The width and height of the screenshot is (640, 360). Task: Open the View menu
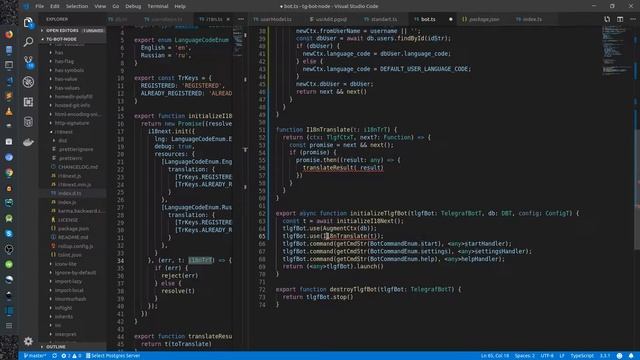click(x=100, y=6)
